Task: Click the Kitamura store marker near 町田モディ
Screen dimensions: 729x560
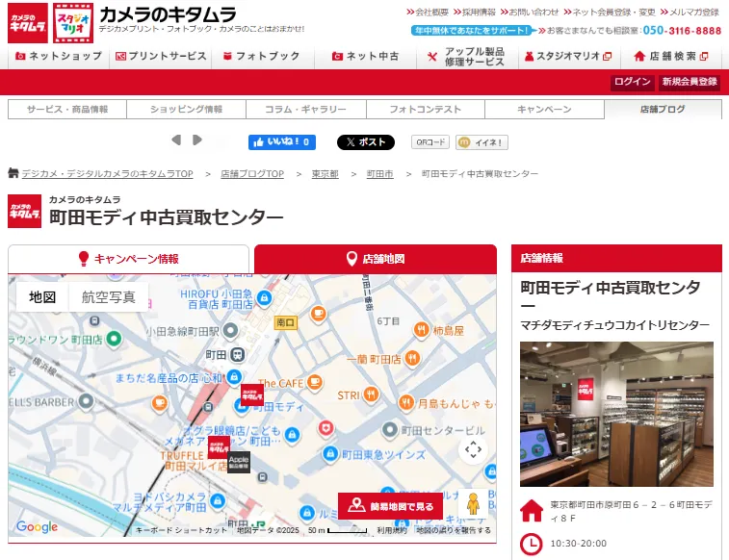Action: (252, 395)
